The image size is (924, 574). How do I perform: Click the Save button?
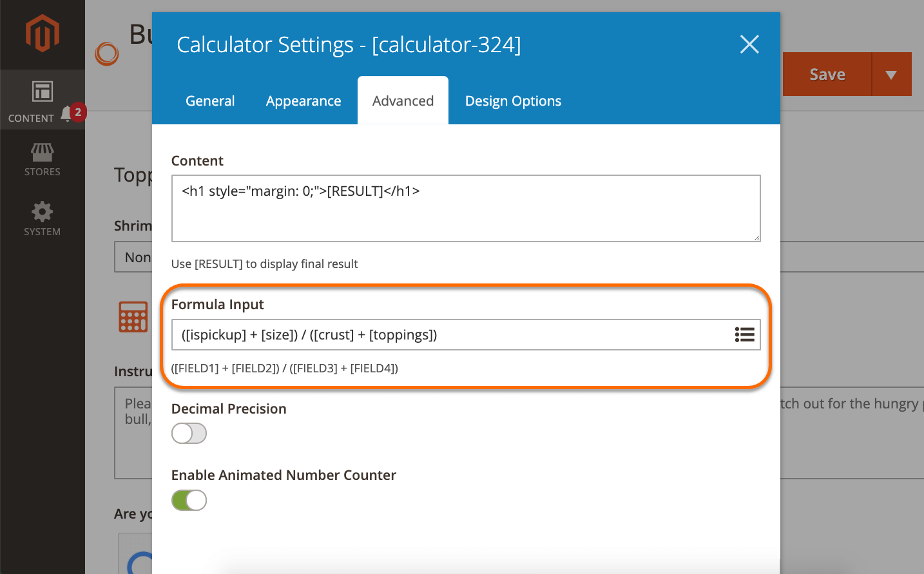click(827, 74)
